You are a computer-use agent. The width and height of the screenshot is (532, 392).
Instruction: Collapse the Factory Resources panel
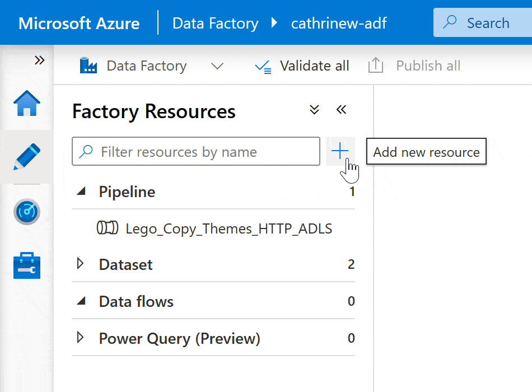341,110
